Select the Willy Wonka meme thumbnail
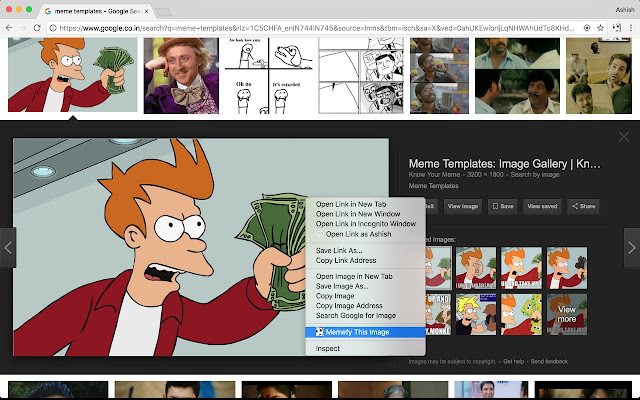This screenshot has height=400, width=640. pyautogui.click(x=181, y=76)
